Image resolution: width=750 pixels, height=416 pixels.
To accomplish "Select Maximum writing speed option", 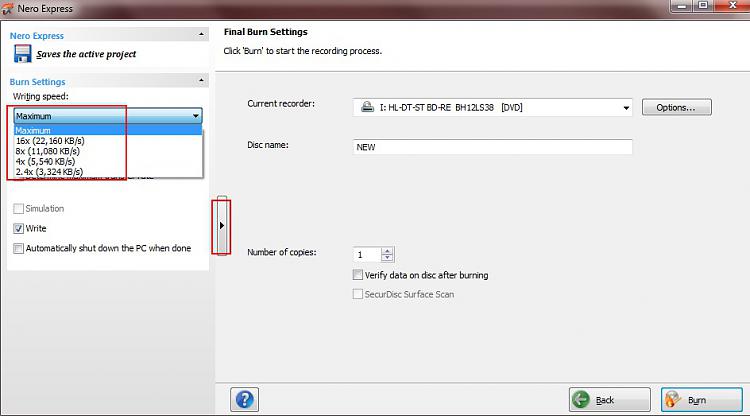I will (108, 130).
